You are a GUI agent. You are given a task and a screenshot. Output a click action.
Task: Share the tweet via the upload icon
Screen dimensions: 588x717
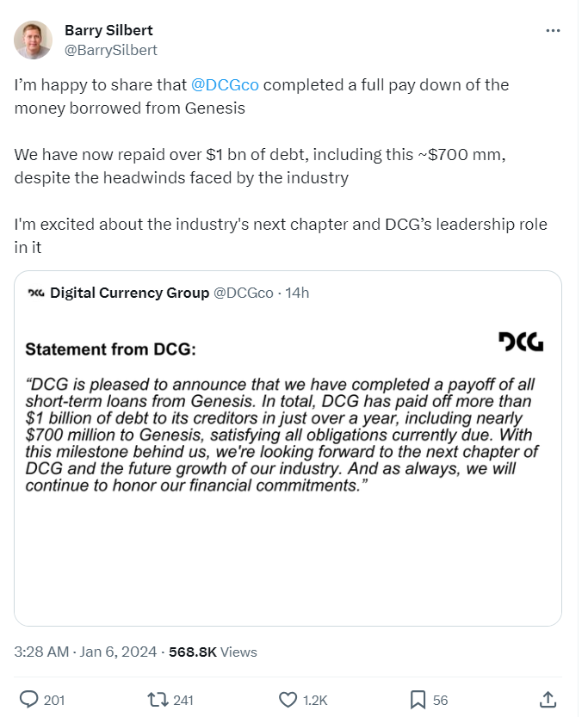[544, 701]
